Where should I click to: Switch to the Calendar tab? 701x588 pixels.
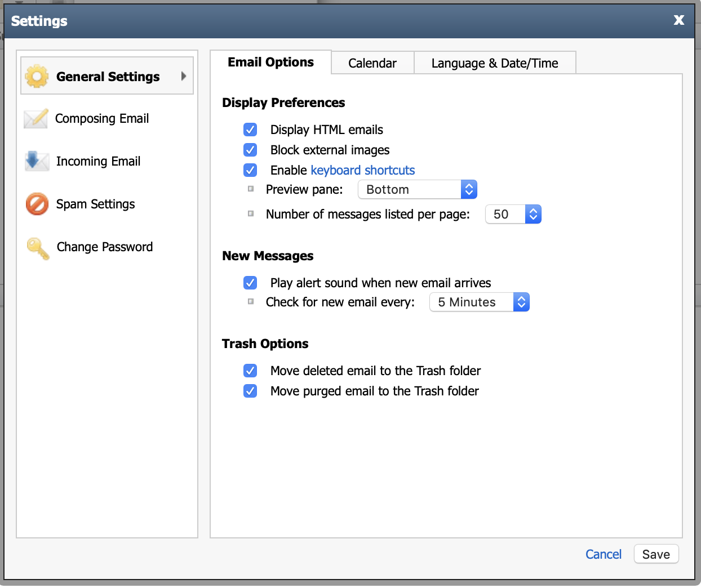(x=372, y=63)
